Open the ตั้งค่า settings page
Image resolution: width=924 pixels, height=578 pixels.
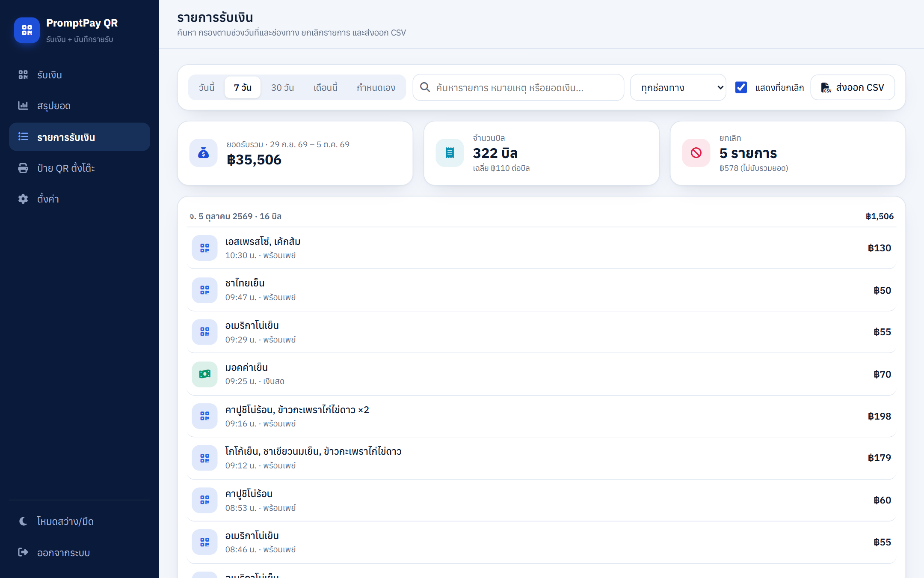pyautogui.click(x=80, y=199)
